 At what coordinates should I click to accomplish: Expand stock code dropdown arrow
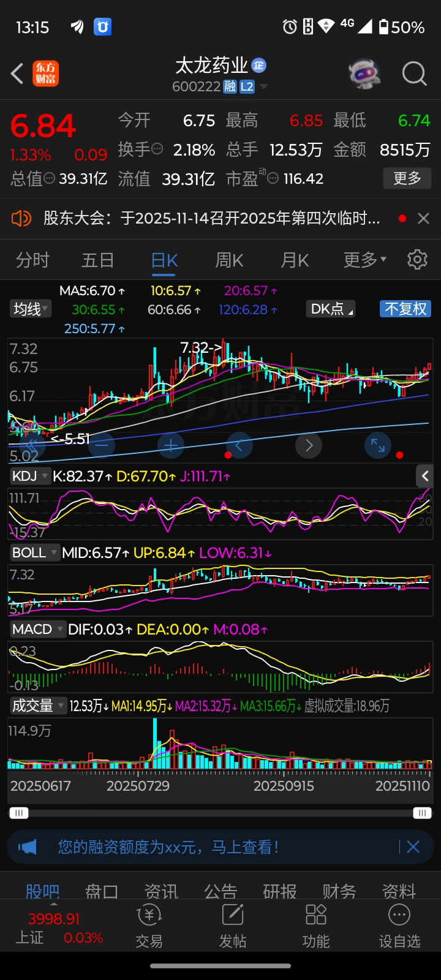click(x=263, y=87)
